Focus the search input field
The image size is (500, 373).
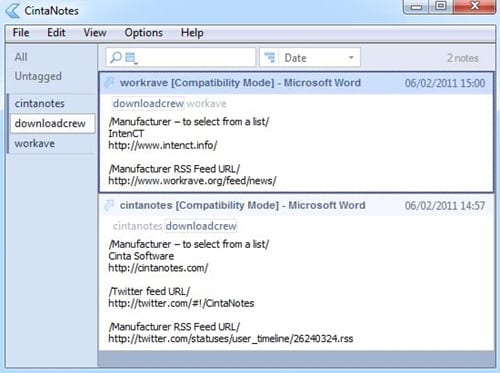[x=181, y=58]
